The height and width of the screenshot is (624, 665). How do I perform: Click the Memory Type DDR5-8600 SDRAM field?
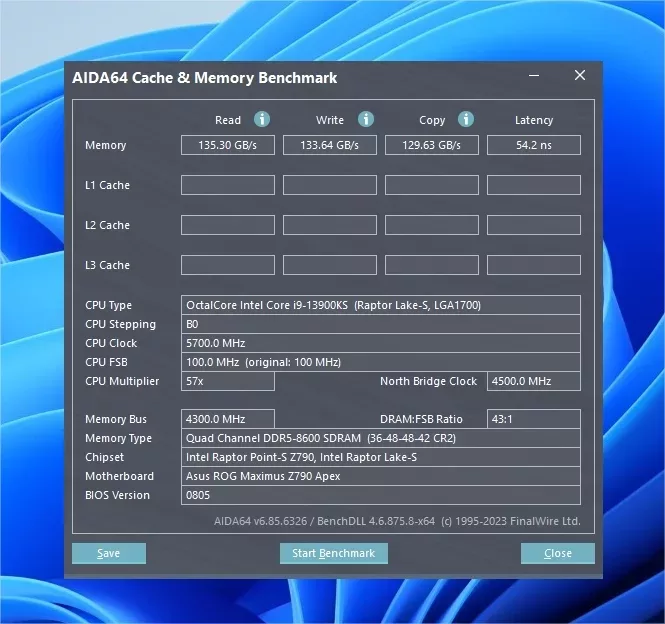381,438
